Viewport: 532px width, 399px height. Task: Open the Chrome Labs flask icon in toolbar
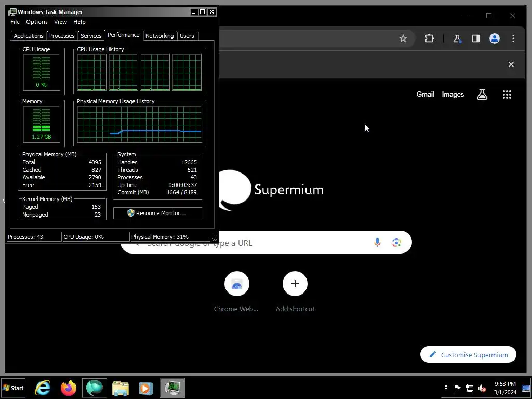click(457, 38)
